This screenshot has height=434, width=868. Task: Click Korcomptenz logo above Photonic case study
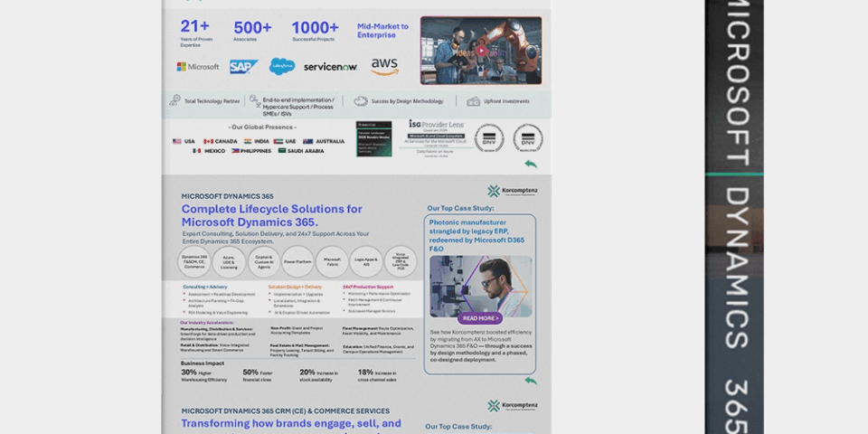(x=513, y=191)
